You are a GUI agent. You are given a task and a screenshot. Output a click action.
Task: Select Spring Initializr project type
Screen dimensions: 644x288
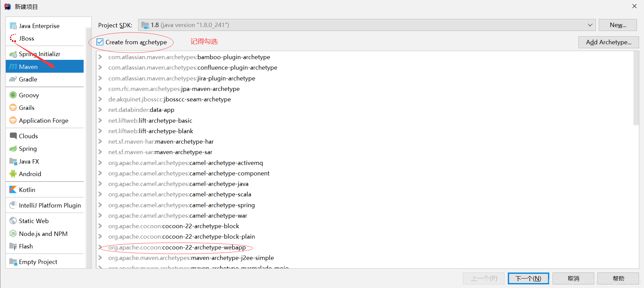[45, 54]
